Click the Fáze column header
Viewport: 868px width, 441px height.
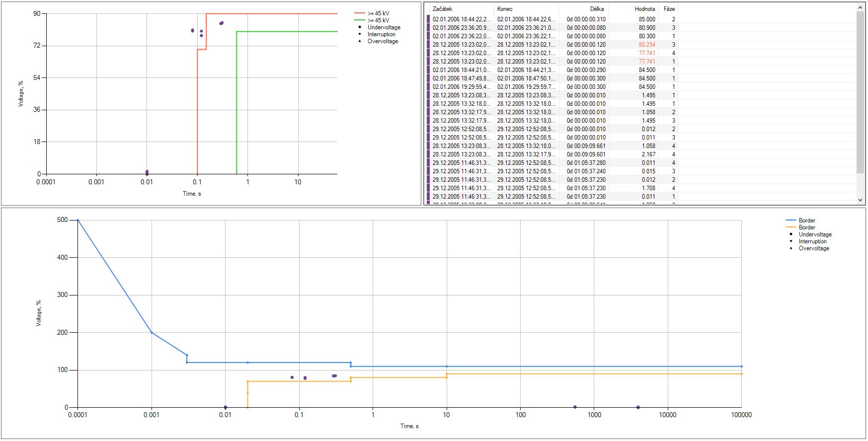(669, 9)
